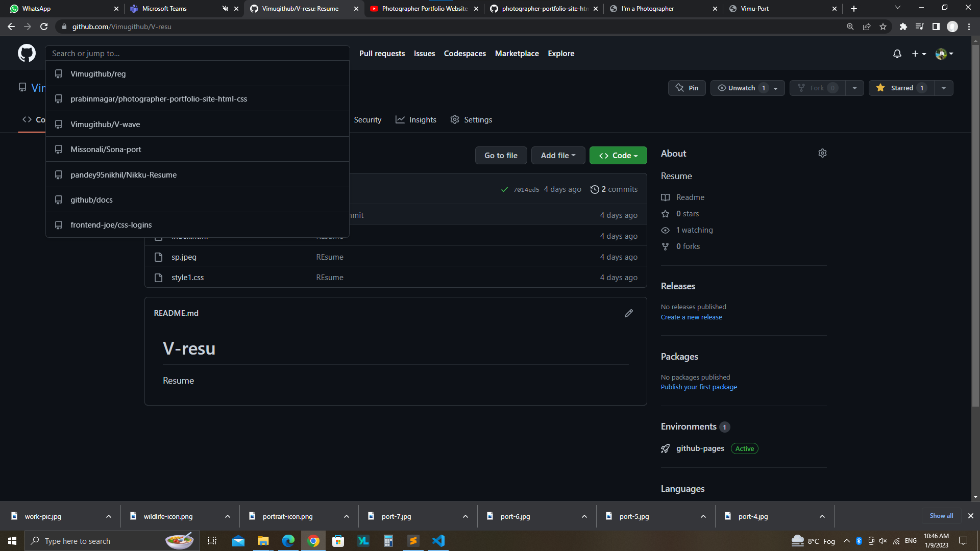Edit README with the pencil icon
Screen dimensions: 980x551
(x=628, y=313)
